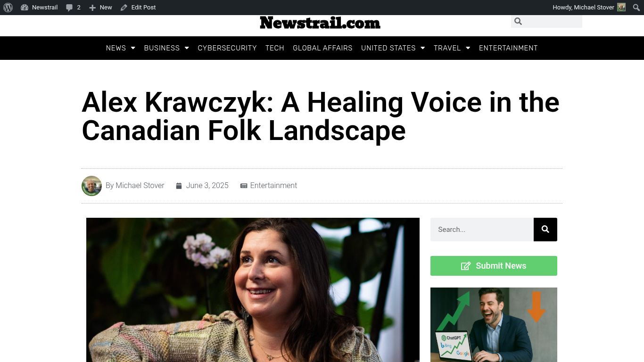Screen dimensions: 644x362
Task: Open the Newstrail dashboard icon
Action: point(25,8)
